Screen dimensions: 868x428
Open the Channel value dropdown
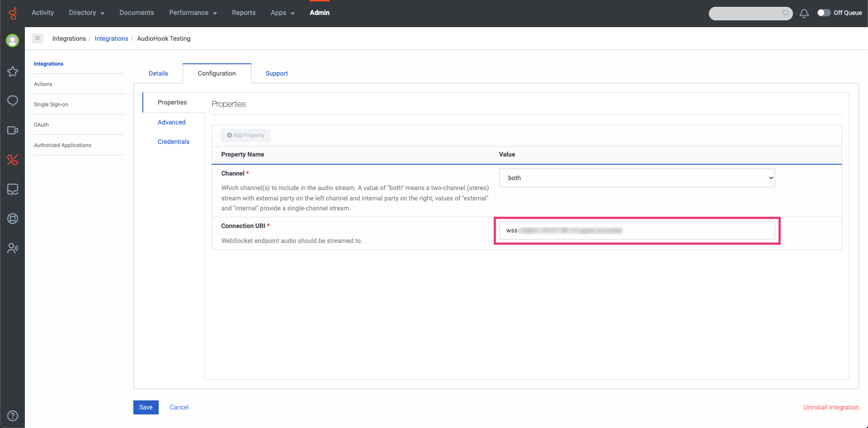point(637,178)
